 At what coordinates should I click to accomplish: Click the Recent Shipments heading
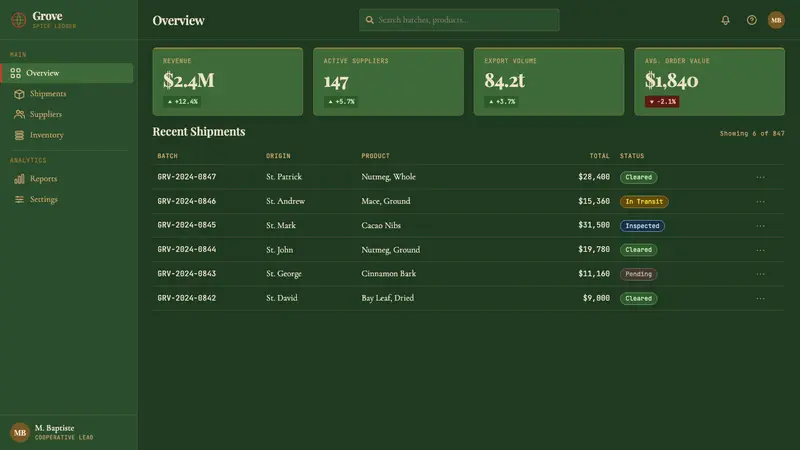click(199, 132)
